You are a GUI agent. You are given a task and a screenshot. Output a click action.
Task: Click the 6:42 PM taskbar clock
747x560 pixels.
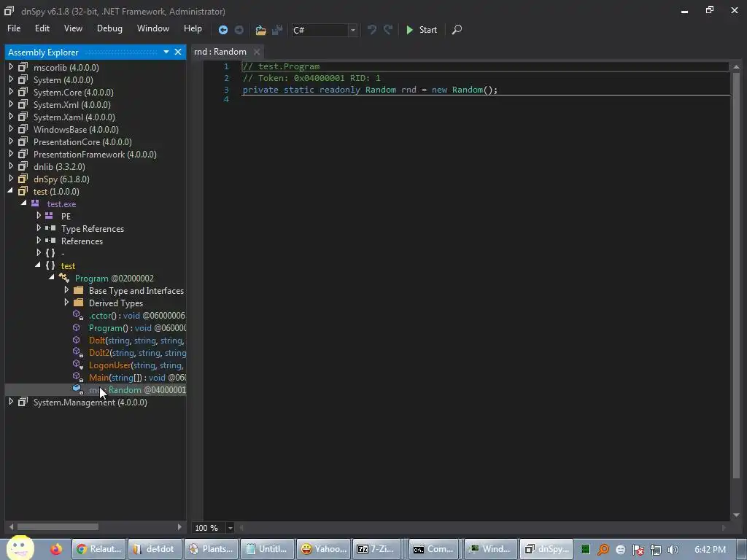710,550
